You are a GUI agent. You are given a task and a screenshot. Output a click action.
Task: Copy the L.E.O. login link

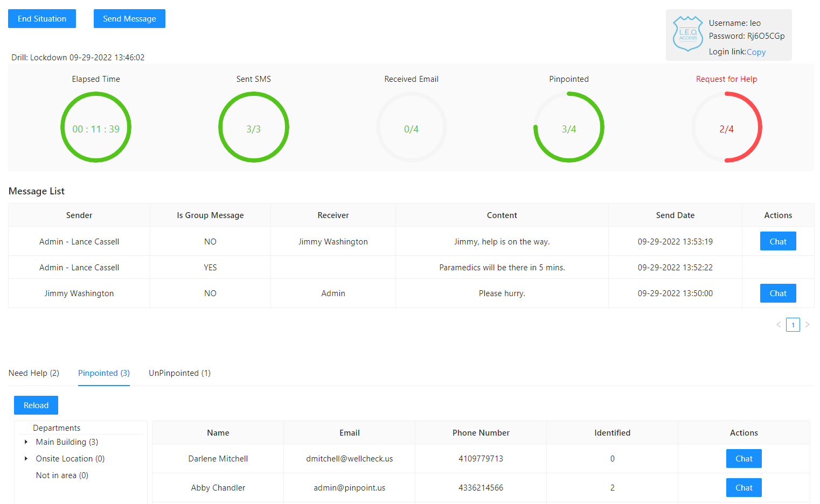[756, 52]
